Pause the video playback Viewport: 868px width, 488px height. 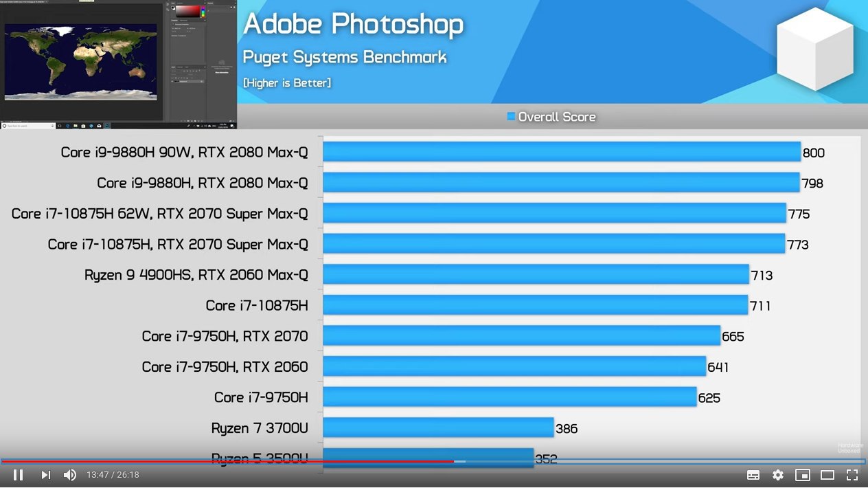(x=19, y=475)
